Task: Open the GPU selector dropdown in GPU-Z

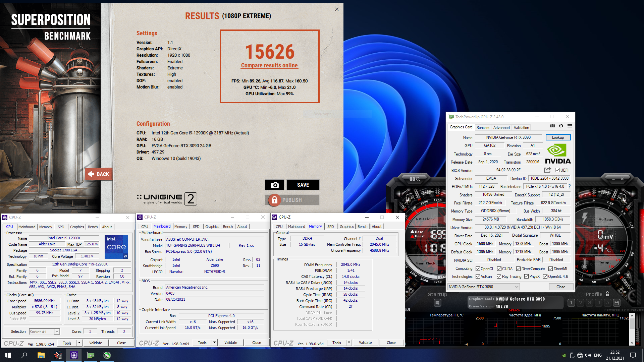Action: 484,287
